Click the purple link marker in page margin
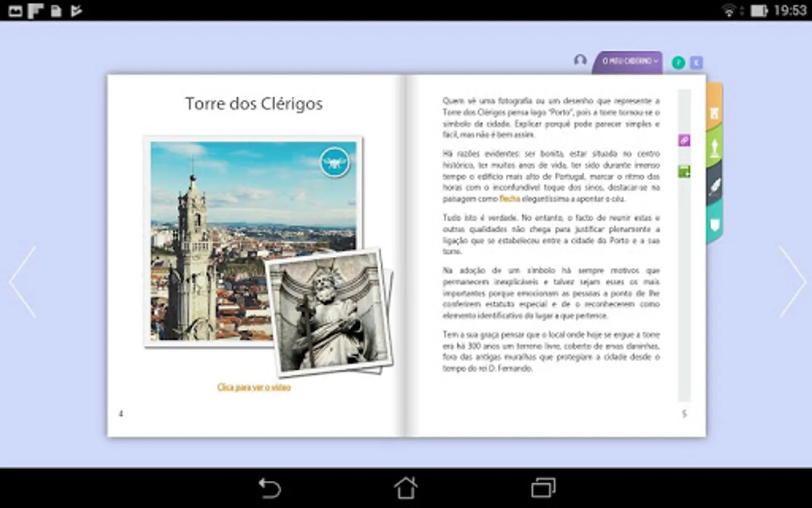Image resolution: width=812 pixels, height=508 pixels. 684,140
